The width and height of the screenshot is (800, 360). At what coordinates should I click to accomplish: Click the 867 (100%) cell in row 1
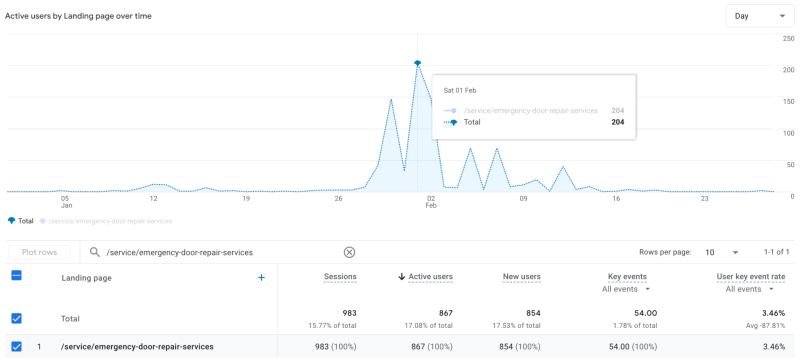click(432, 347)
